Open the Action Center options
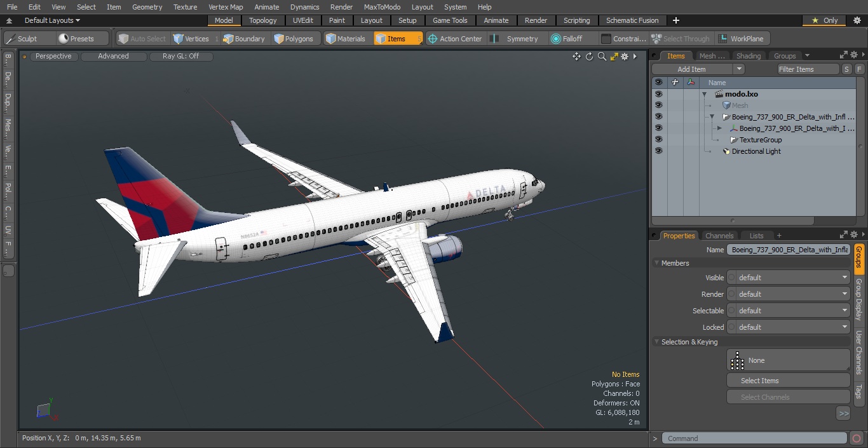The image size is (868, 448). click(x=455, y=39)
